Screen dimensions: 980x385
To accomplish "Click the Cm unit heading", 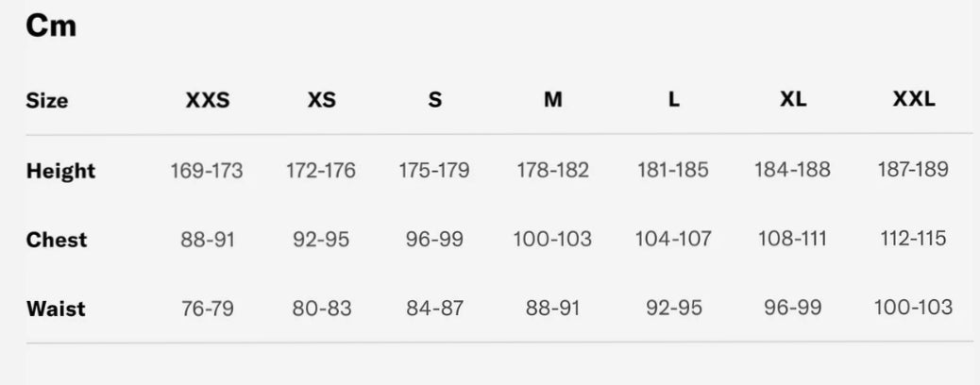I will click(51, 26).
